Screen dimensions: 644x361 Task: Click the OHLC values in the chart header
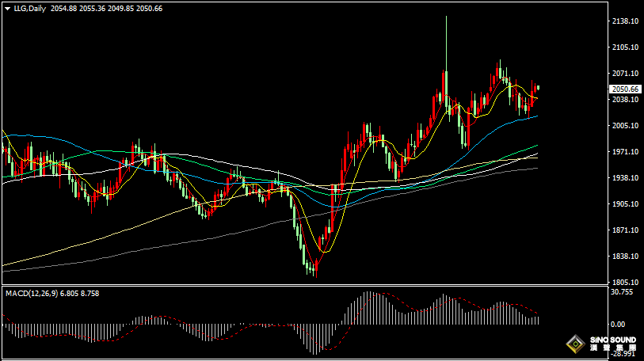pyautogui.click(x=106, y=9)
